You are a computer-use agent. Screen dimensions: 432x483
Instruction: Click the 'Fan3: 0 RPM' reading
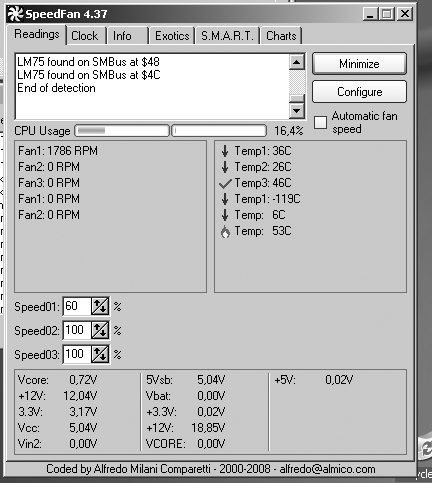(49, 183)
